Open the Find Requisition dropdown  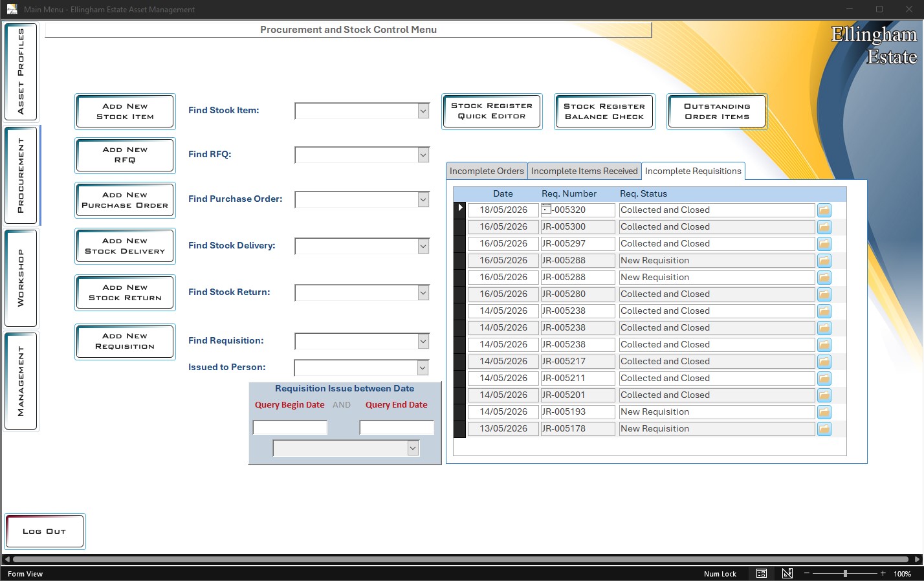click(x=423, y=342)
